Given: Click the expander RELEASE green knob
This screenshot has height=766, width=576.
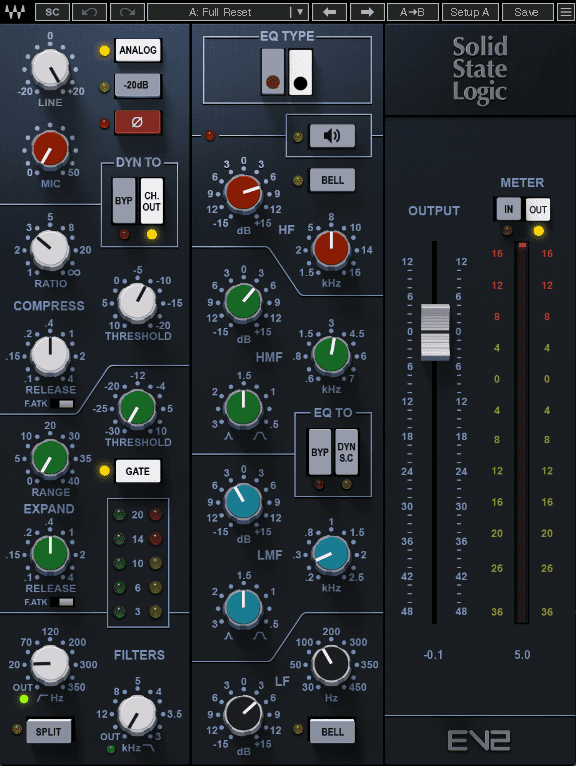Looking at the screenshot, I should coord(50,554).
